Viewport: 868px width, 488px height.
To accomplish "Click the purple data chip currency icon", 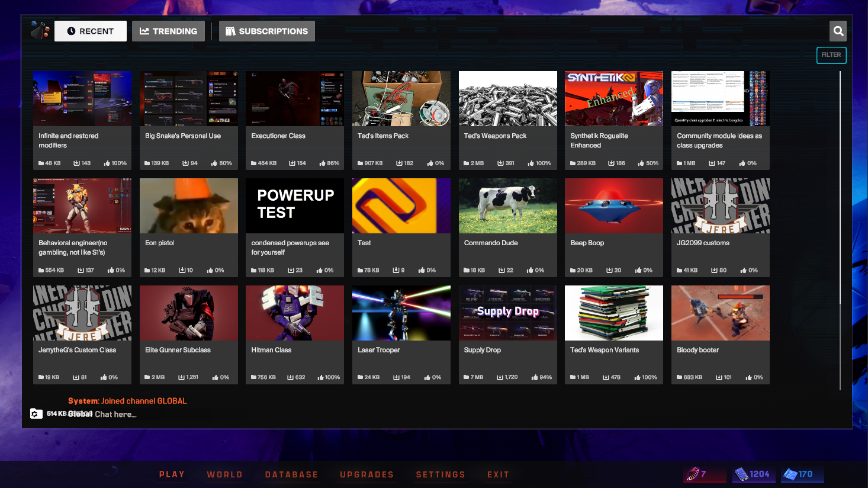I will point(741,474).
